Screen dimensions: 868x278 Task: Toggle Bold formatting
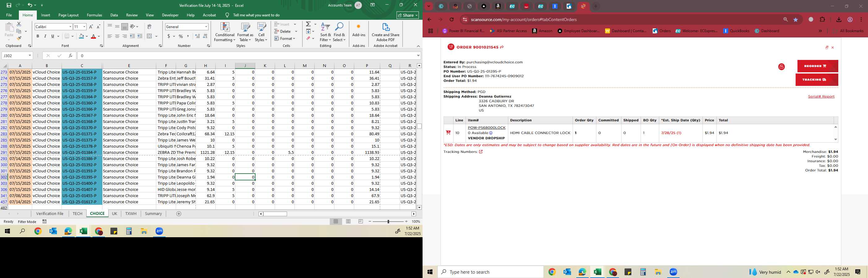click(38, 36)
